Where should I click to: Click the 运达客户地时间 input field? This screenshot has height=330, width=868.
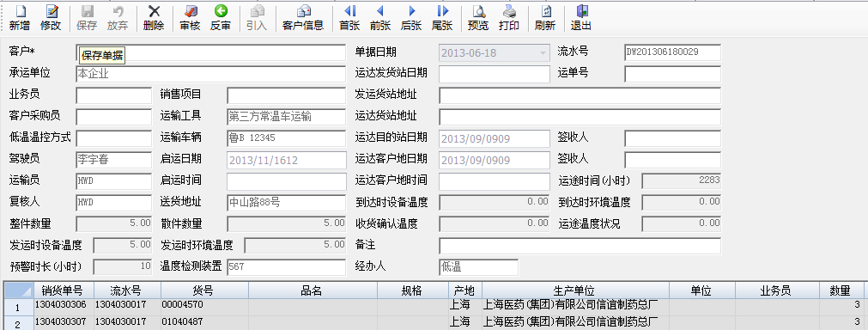495,180
